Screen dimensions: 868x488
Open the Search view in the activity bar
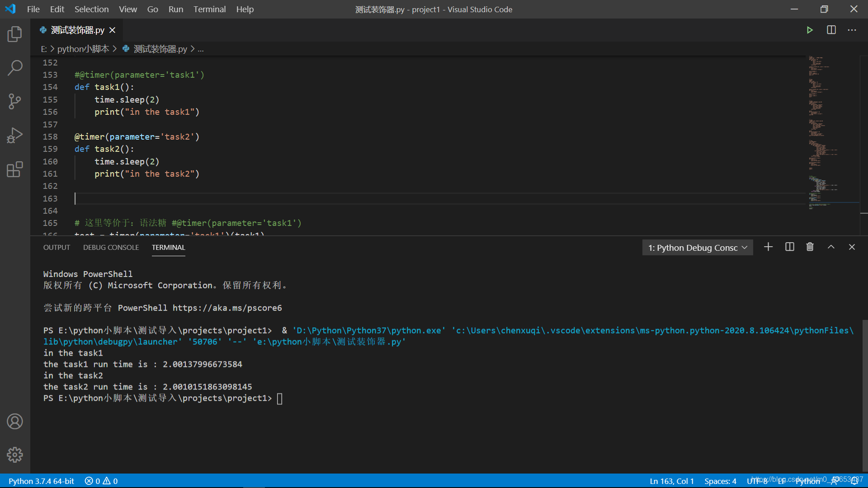(15, 68)
